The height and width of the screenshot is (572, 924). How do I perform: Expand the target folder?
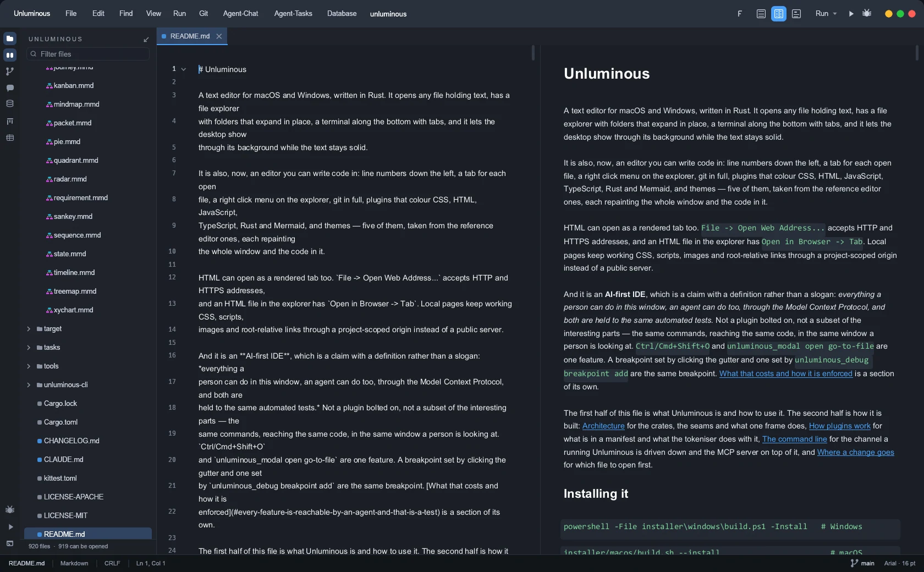coord(29,329)
